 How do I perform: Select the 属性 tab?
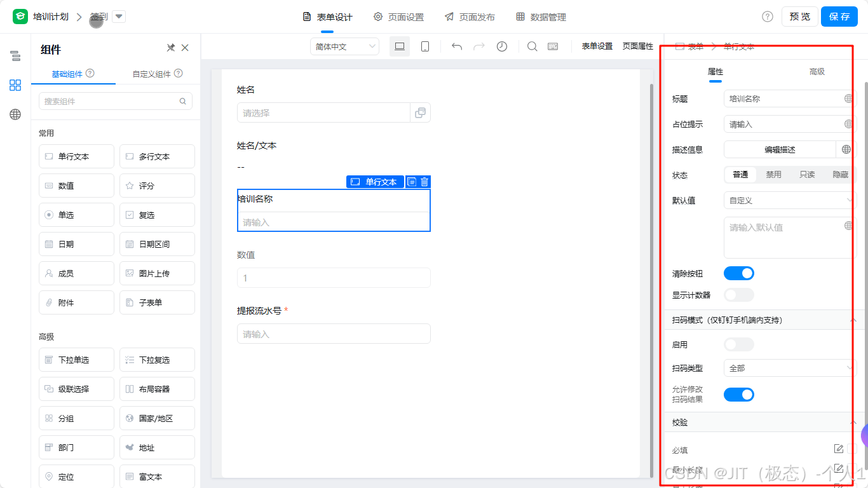(x=715, y=72)
